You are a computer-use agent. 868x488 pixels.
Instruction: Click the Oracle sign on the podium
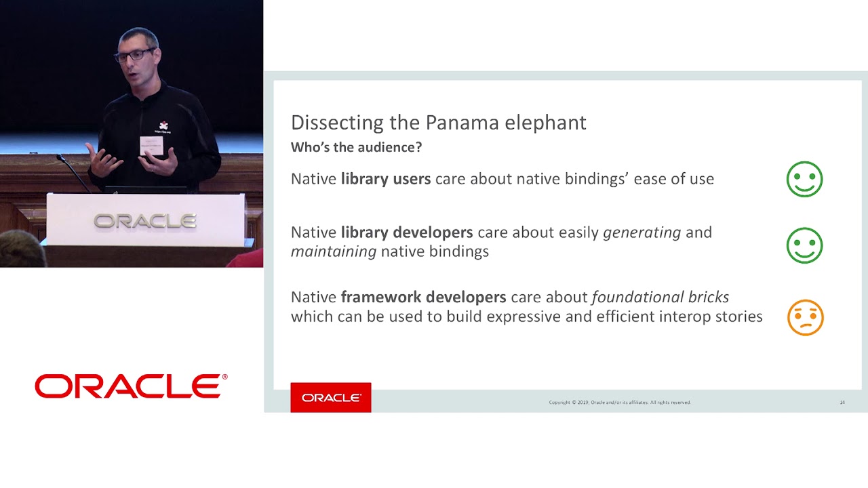[x=144, y=221]
